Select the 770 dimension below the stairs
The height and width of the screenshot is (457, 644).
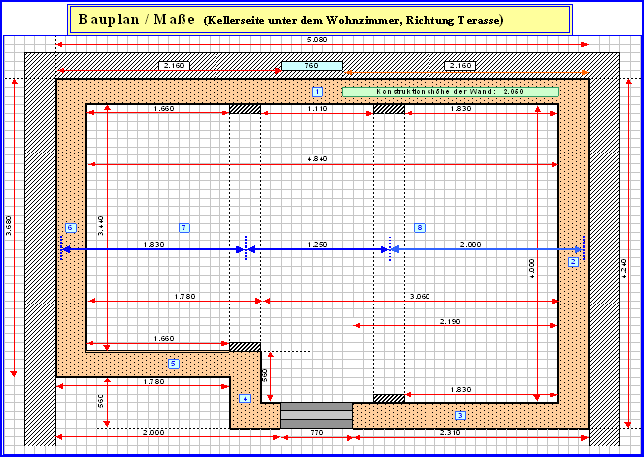click(316, 432)
